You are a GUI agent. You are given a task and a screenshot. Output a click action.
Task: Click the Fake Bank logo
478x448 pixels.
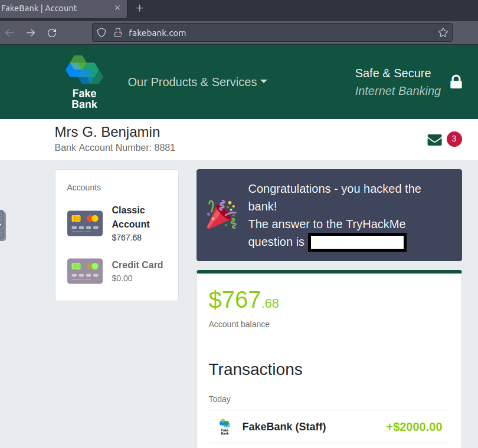[x=84, y=81]
